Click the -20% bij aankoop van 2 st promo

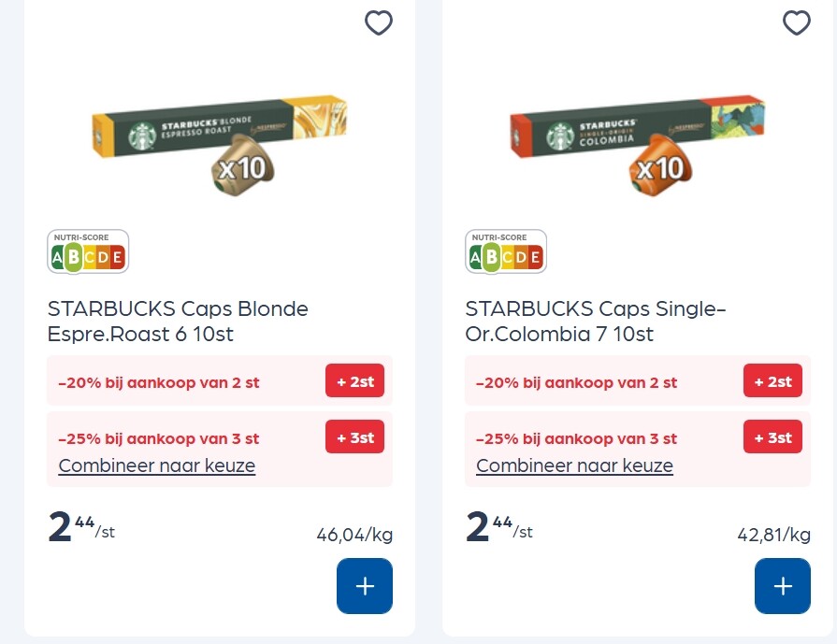159,381
